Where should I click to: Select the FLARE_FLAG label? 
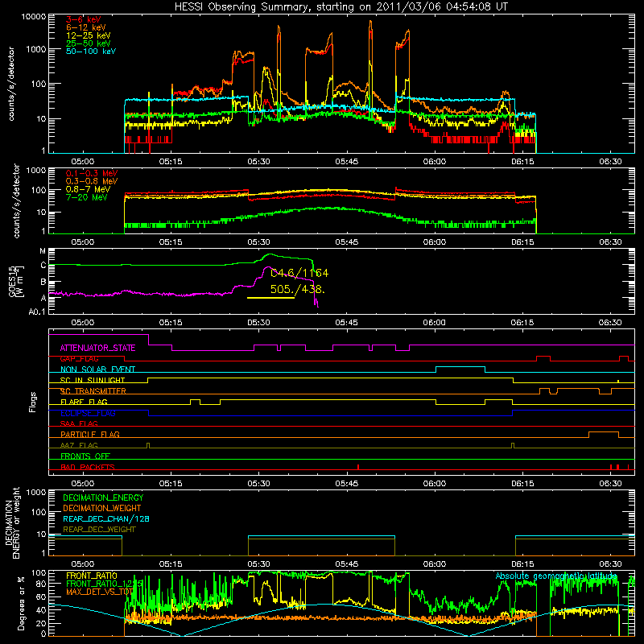click(x=84, y=402)
